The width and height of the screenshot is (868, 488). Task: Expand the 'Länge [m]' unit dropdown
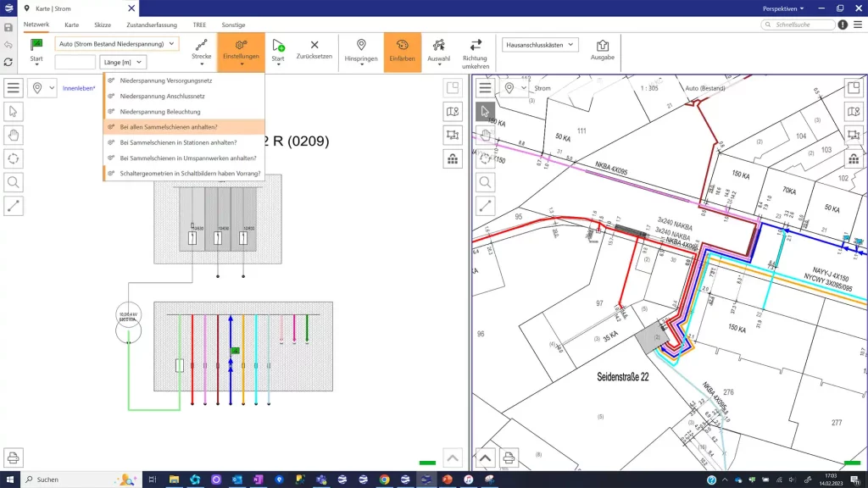(123, 62)
